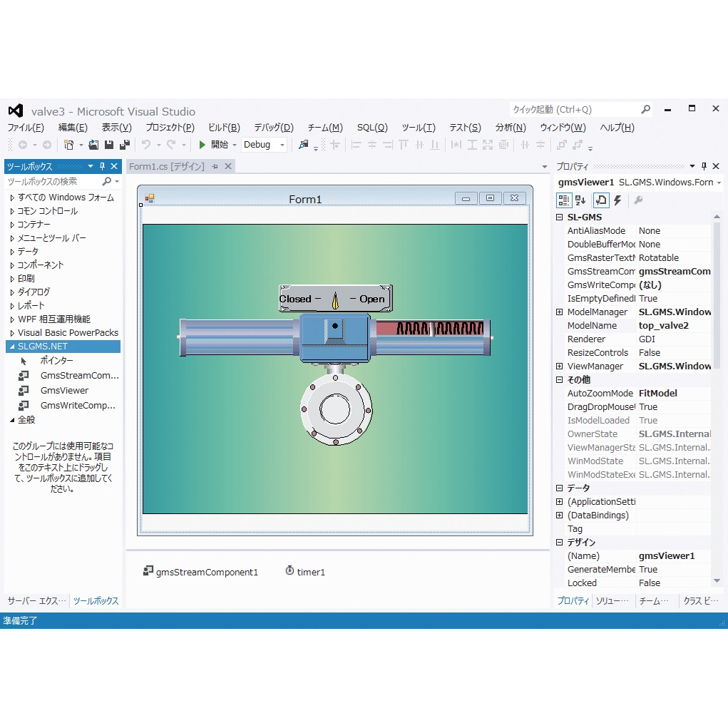Click the (Name) value gmsViewer1
728x728 pixels.
point(667,555)
